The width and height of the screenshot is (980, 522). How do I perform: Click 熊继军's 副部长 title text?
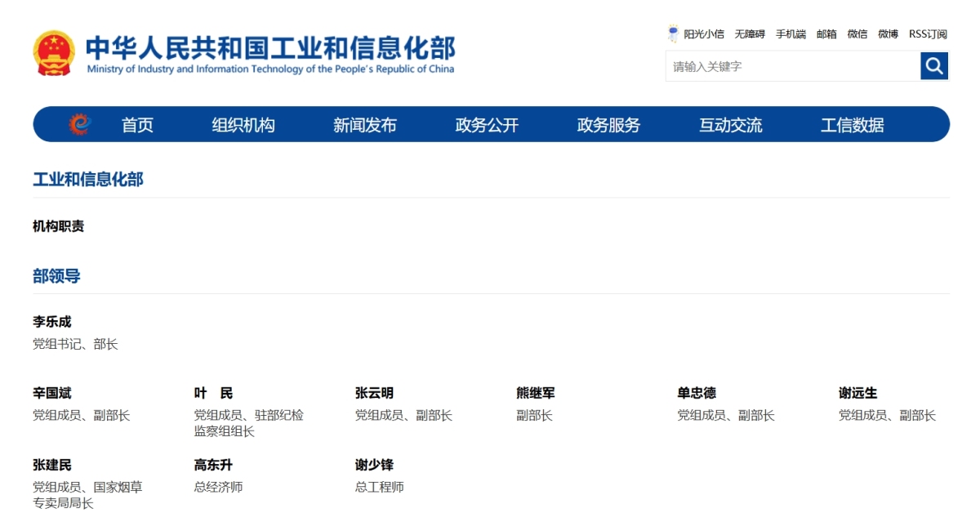pos(534,416)
